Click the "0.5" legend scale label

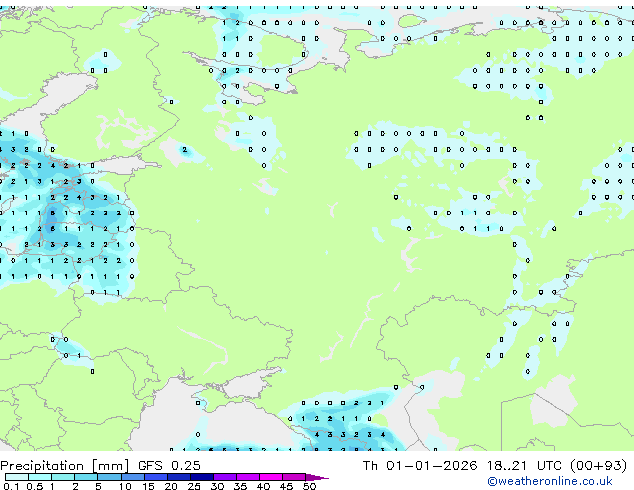34,486
